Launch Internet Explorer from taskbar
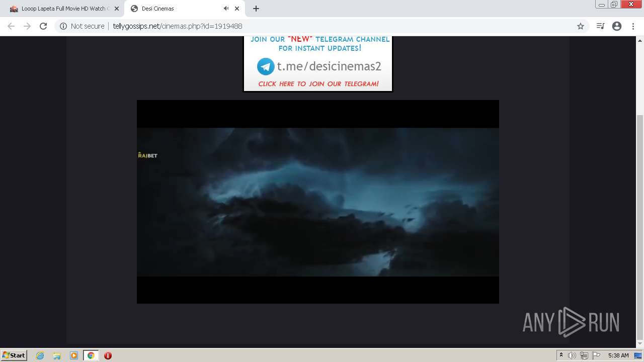This screenshot has width=644, height=362. 40,355
